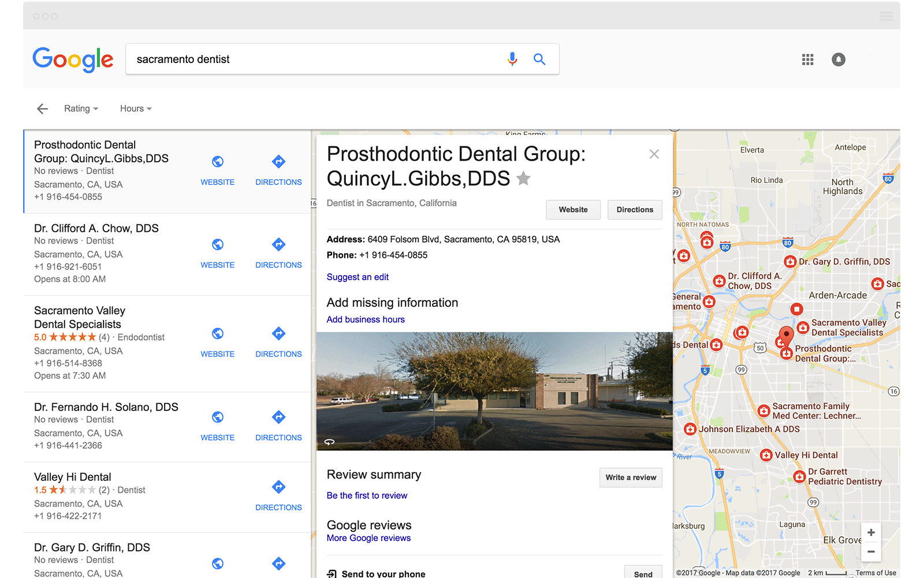Click the 5.0 star rating of Sacramento Valley

tap(72, 337)
